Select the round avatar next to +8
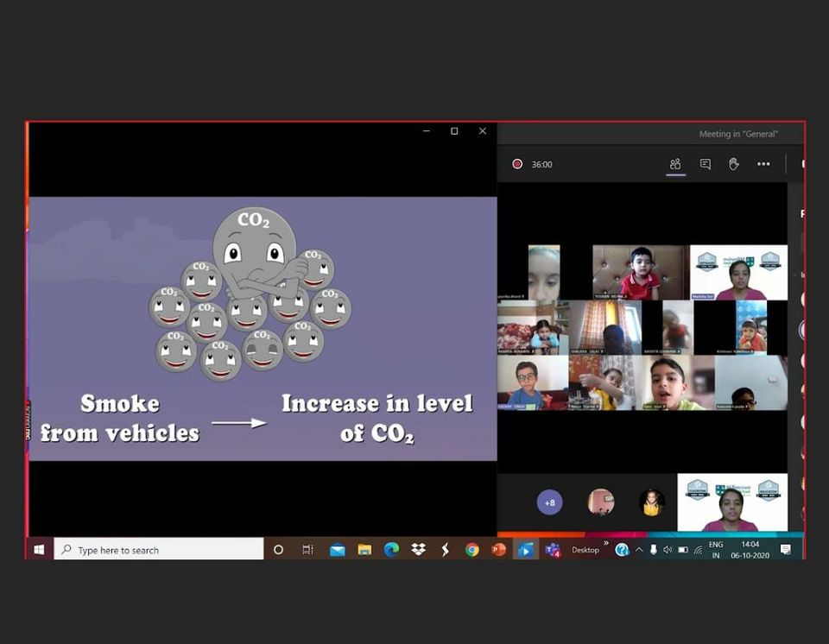Viewport: 829px width, 644px height. click(601, 502)
